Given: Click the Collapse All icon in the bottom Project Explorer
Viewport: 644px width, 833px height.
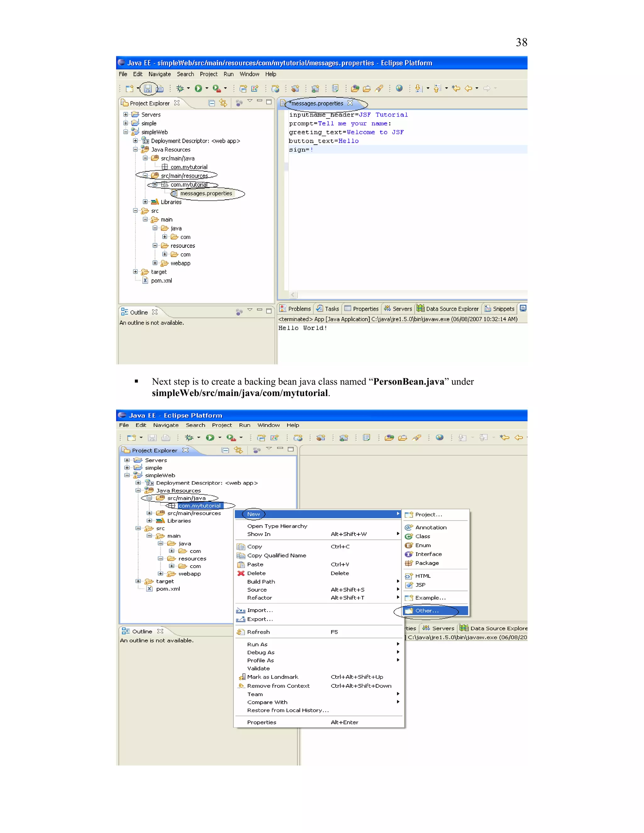Looking at the screenshot, I should click(x=225, y=450).
